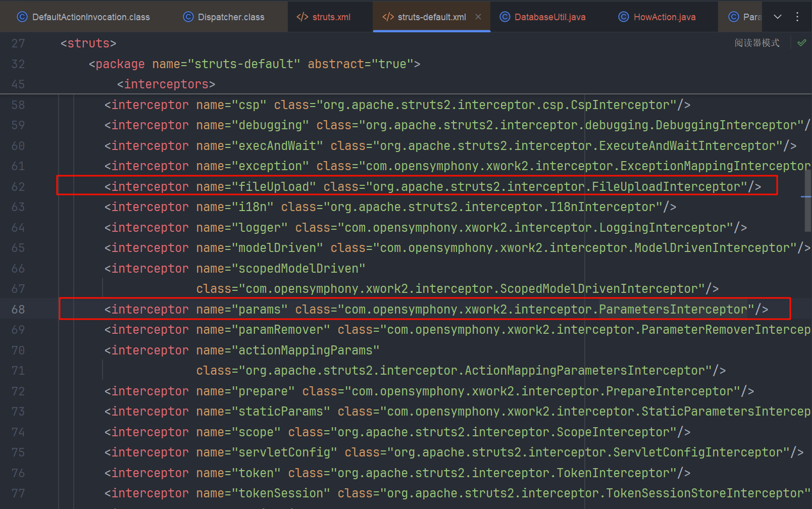812x509 pixels.
Task: Click the "paramRemover" interceptor line
Action: point(457,330)
